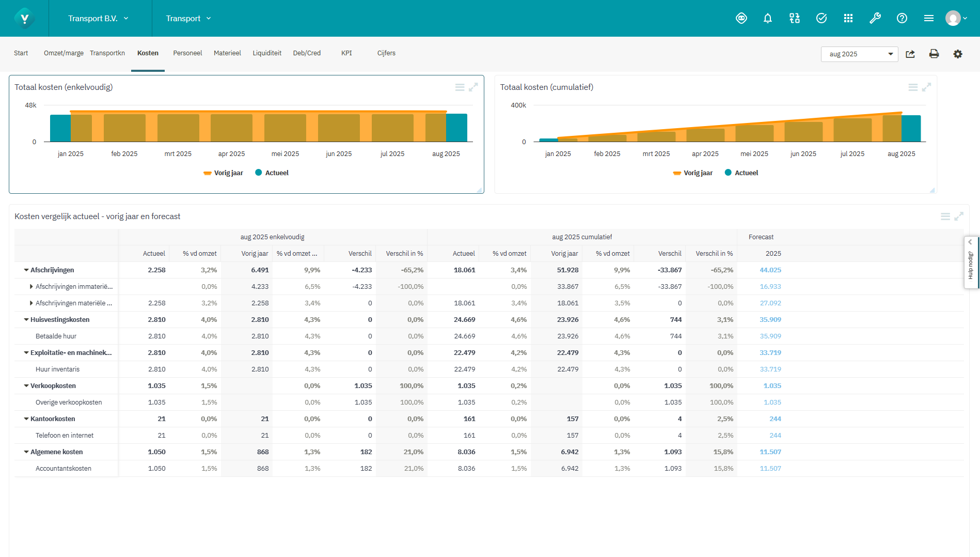Open the aug 2025 period dropdown
The height and width of the screenshot is (557, 980).
(859, 54)
